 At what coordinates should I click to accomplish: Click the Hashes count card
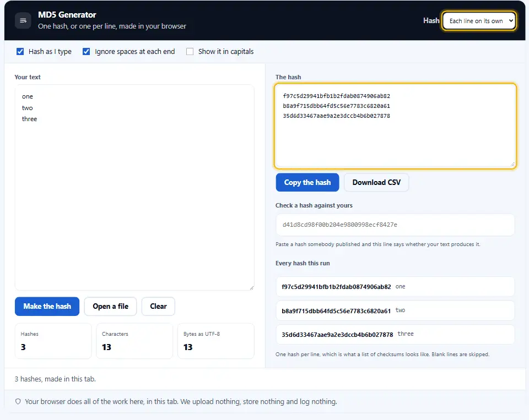(53, 341)
